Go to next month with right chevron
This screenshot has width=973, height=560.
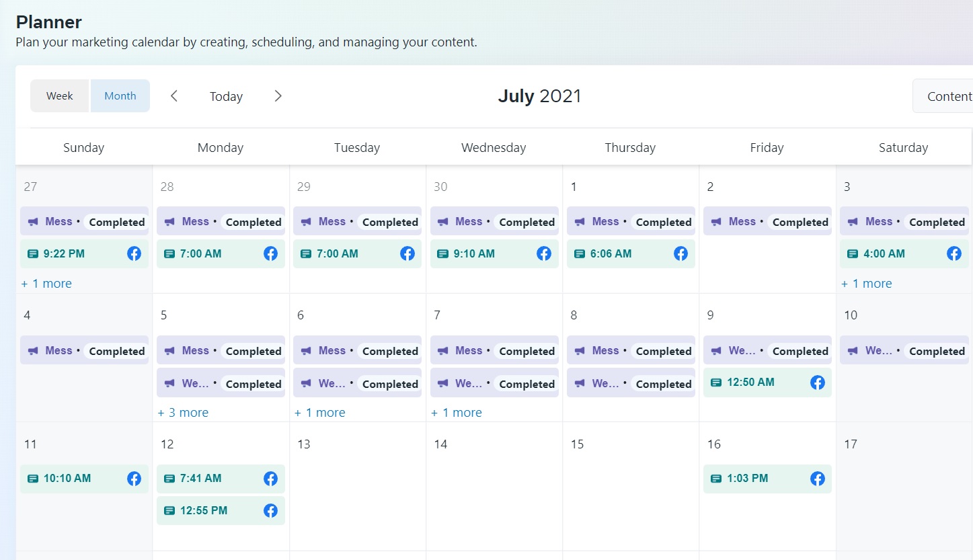tap(278, 96)
